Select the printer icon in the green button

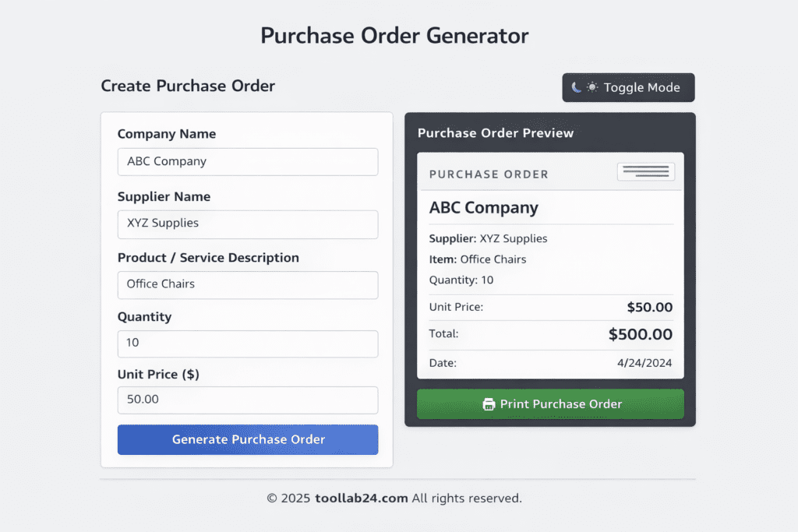click(489, 404)
